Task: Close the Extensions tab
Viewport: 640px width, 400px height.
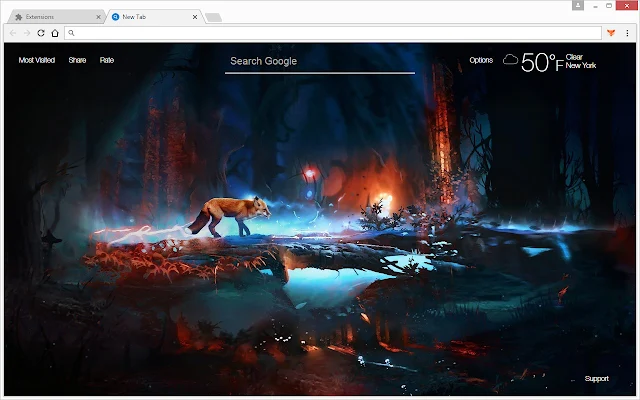Action: (x=98, y=17)
